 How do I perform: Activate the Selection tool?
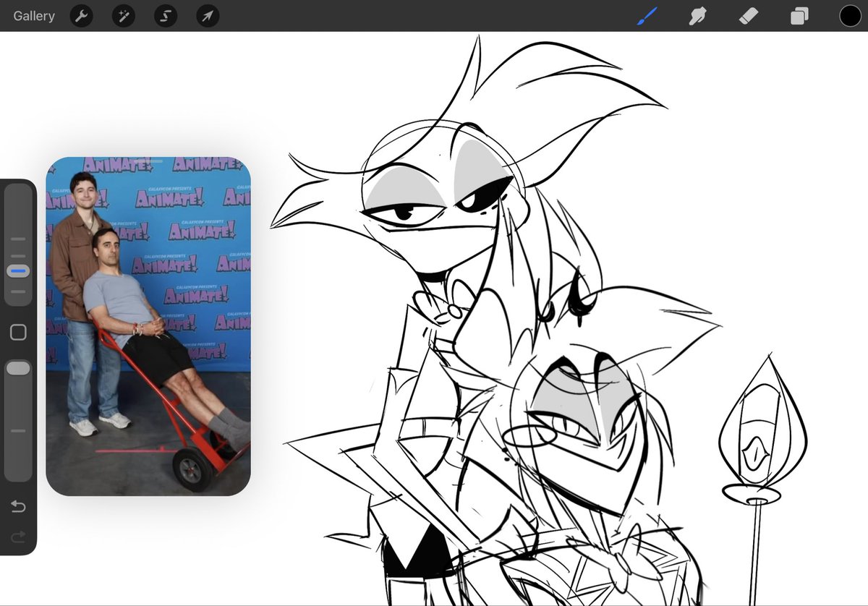tap(166, 16)
